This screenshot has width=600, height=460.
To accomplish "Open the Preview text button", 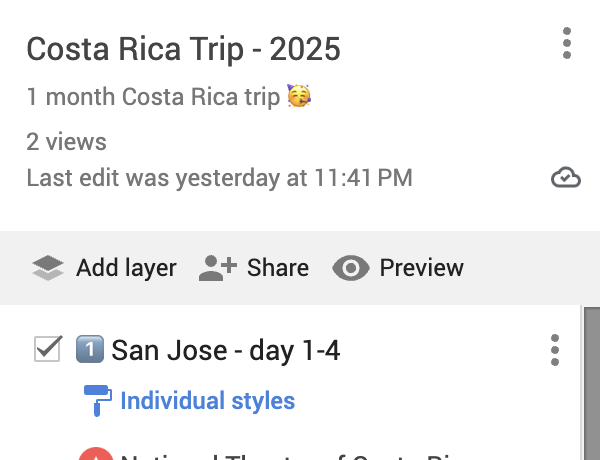I will click(421, 268).
